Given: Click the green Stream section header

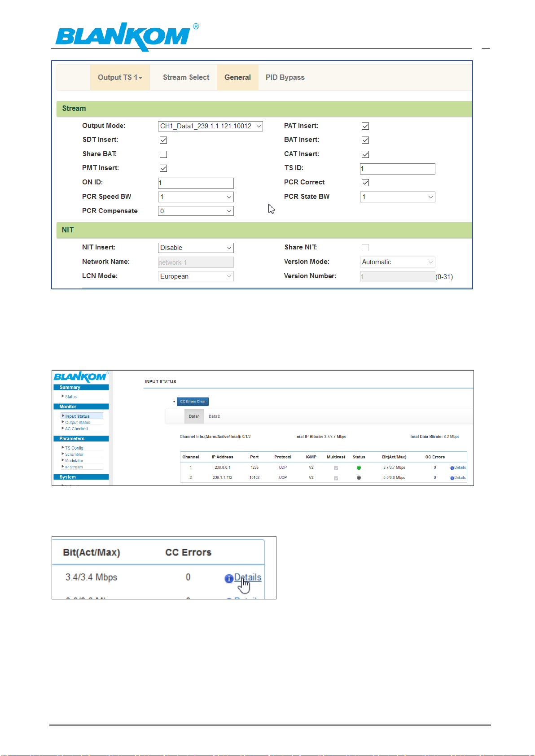Looking at the screenshot, I should 264,109.
